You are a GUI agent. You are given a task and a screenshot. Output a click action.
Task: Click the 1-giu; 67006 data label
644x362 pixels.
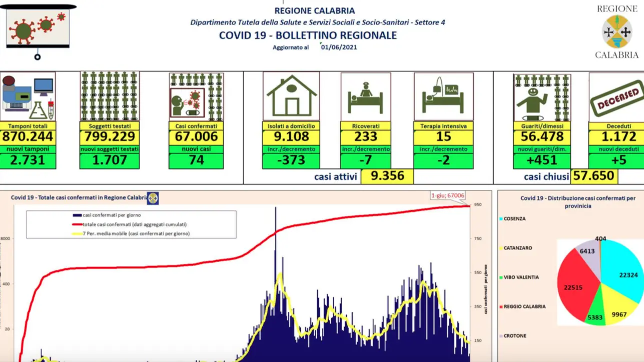(447, 196)
